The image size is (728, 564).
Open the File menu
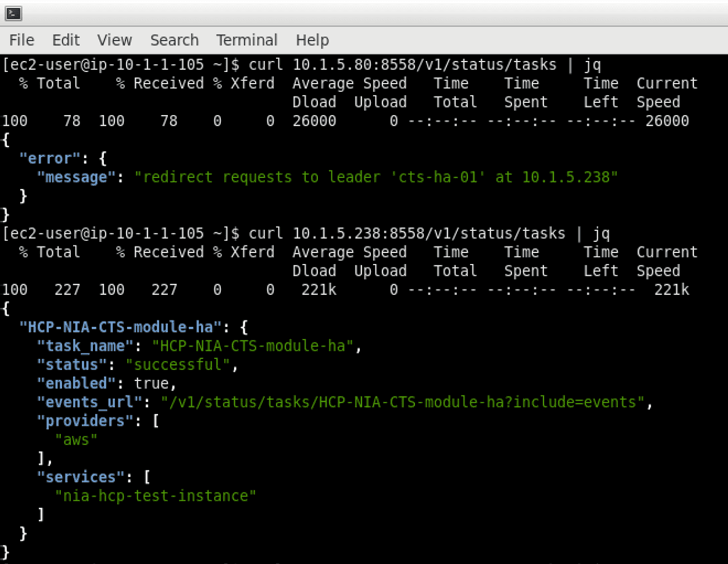click(x=22, y=40)
